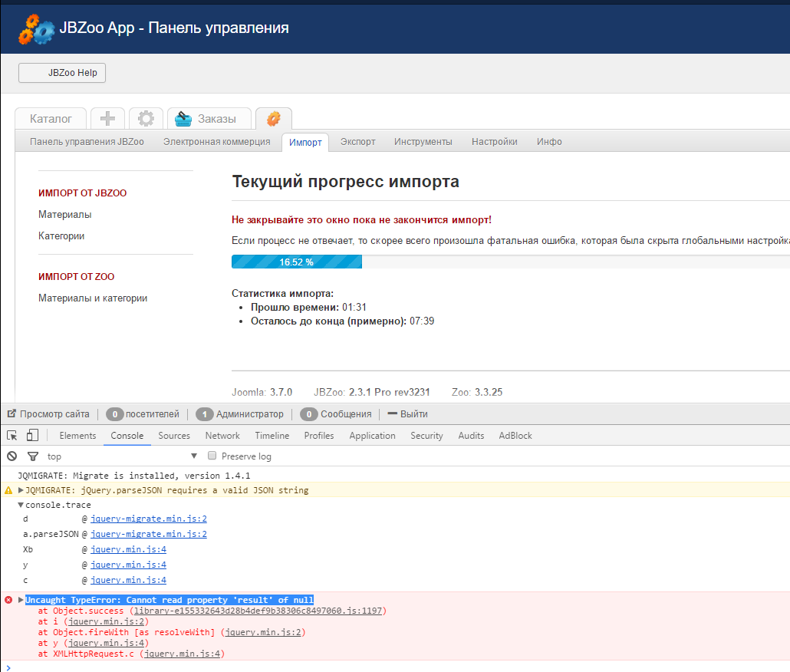Open the gray gear settings tab
Image resolution: width=790 pixels, height=672 pixels.
[x=146, y=119]
